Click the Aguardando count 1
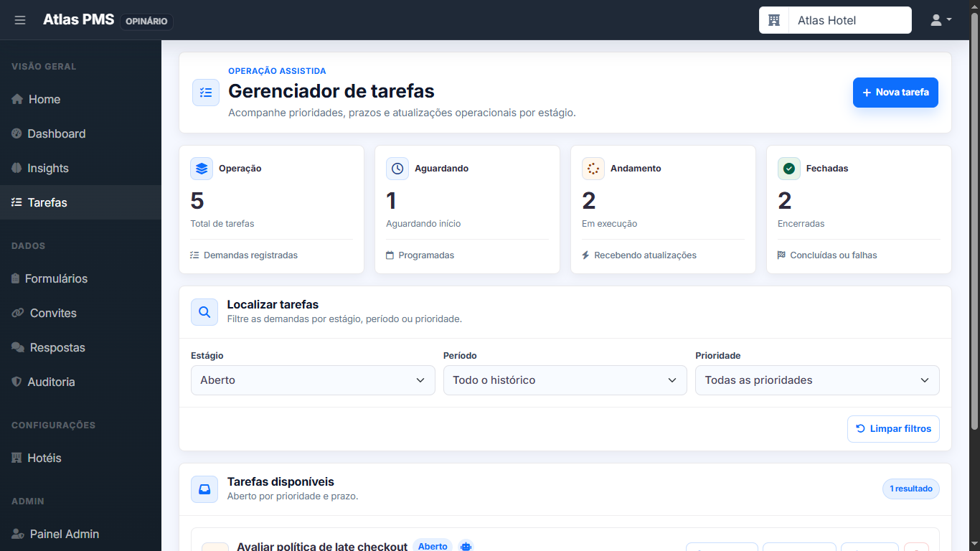Screen dimensions: 980x551 coord(391,201)
